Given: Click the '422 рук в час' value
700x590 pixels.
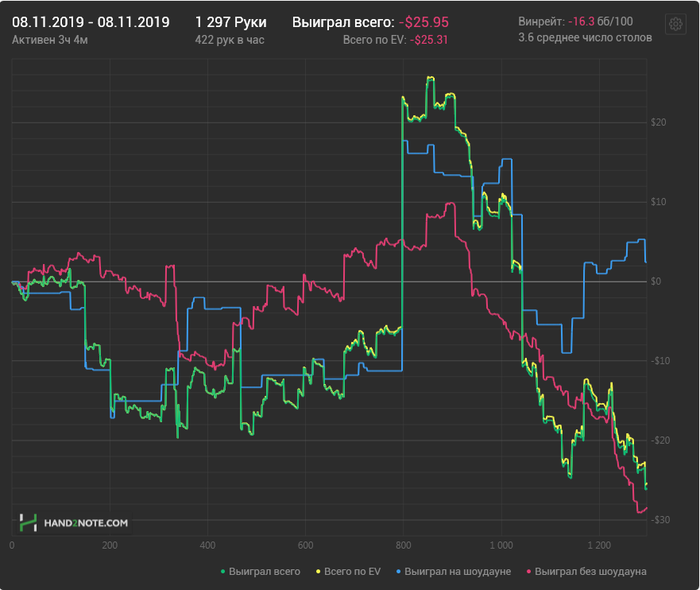Looking at the screenshot, I should (229, 40).
